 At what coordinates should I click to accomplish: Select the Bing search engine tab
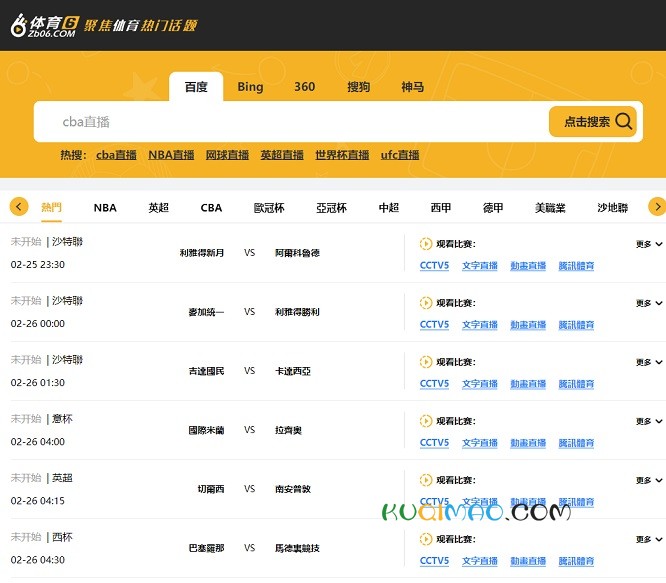point(250,87)
